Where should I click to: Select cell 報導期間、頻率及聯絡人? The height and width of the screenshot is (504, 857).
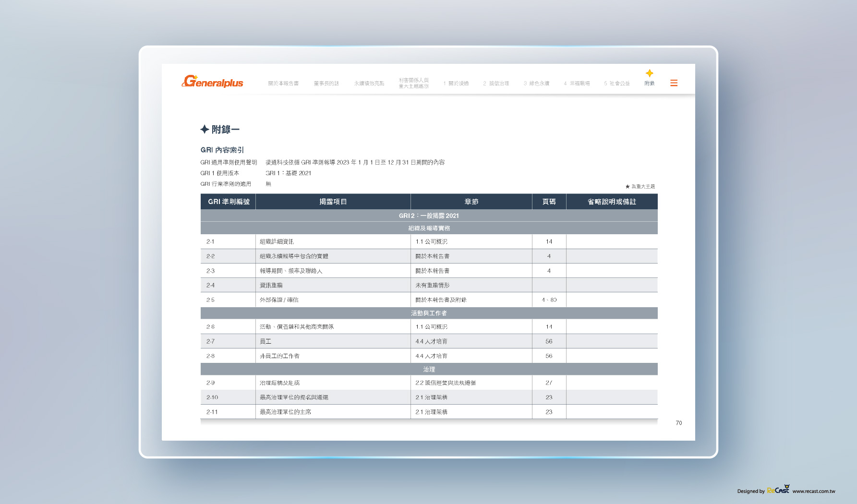coord(333,271)
